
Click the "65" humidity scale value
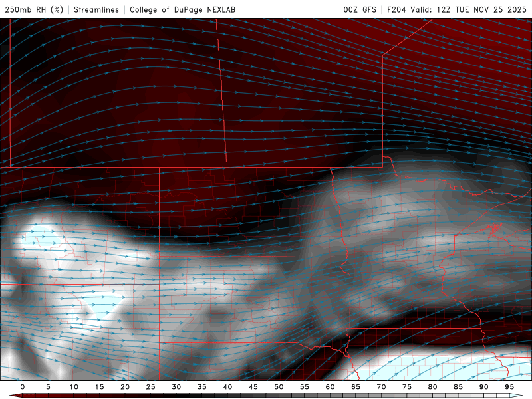[x=356, y=387]
